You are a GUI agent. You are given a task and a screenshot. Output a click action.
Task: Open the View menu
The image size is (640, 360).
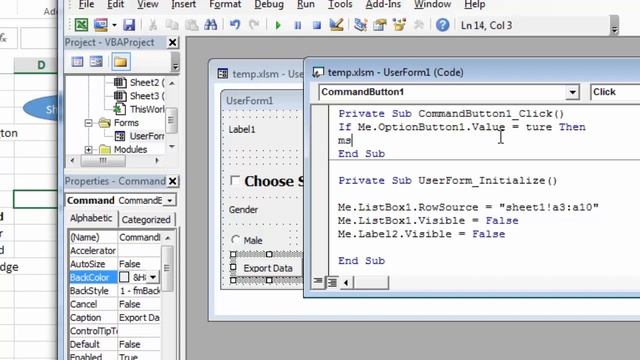click(x=147, y=4)
